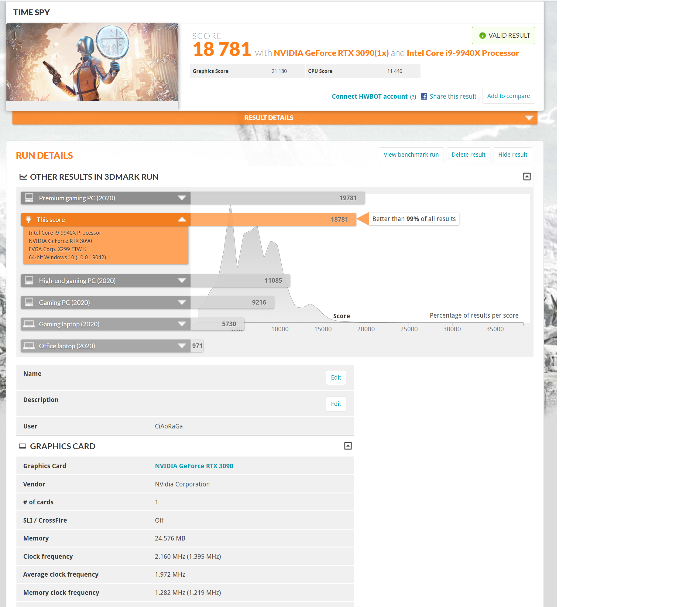Collapse the Graphics Card section
This screenshot has width=700, height=607.
[x=348, y=446]
